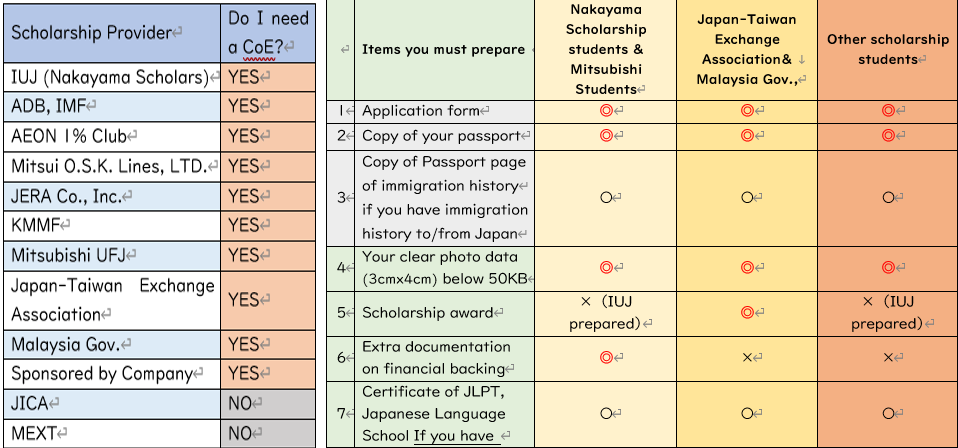This screenshot has height=448, width=958.
Task: Click "Mitsui O.S.K. Lines, LTD." cell
Action: (x=114, y=166)
